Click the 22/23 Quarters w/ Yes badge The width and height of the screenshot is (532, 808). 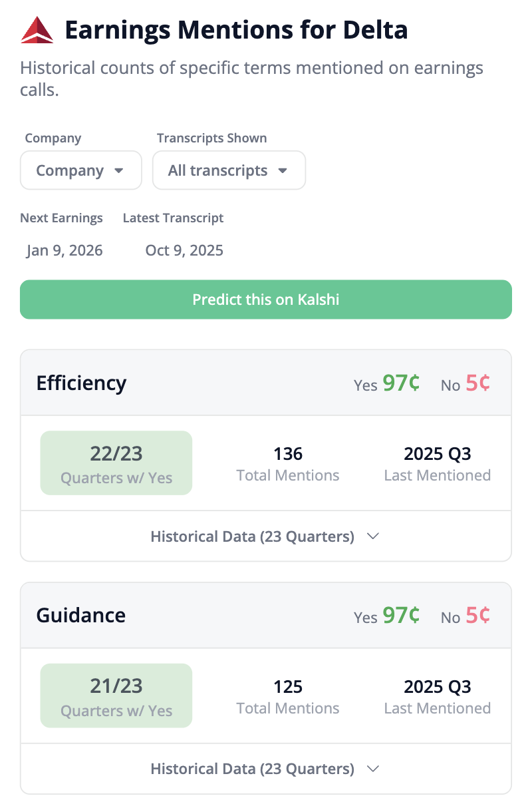pos(116,463)
